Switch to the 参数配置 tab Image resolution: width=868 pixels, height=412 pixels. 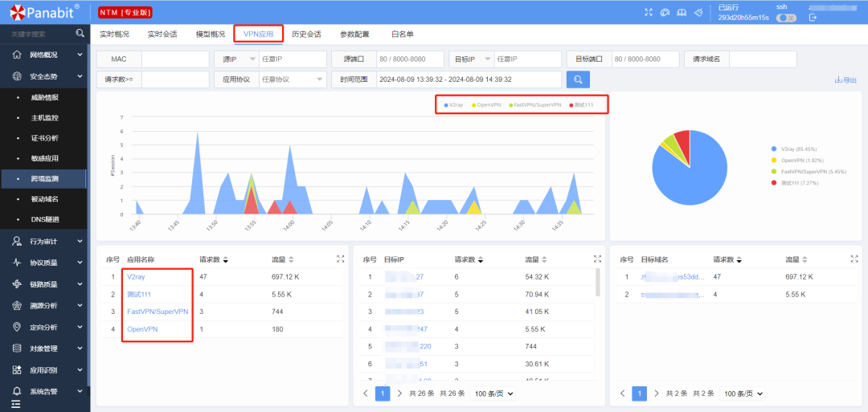pos(355,34)
